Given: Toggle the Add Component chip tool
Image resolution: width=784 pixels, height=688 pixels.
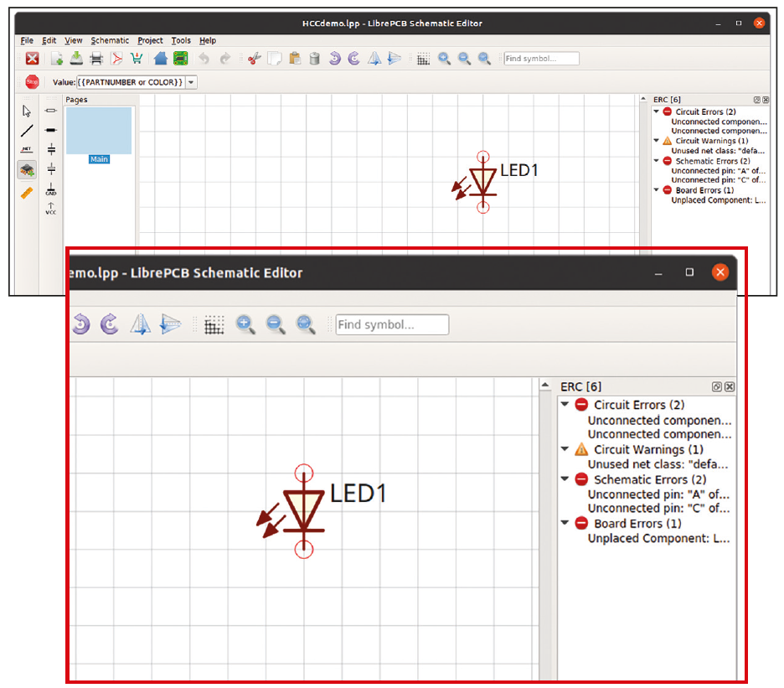Looking at the screenshot, I should [x=27, y=170].
